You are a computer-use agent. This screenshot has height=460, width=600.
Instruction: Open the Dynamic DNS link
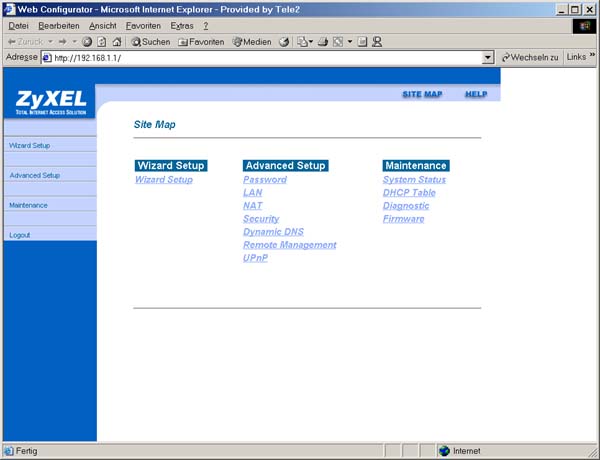pos(275,232)
